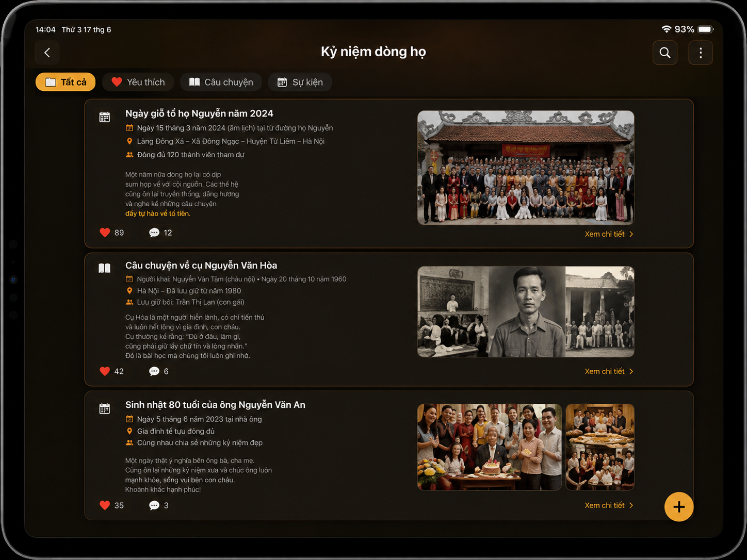Open Xem chi tiết for Sinh nhật 80 tuổi
This screenshot has width=747, height=560.
(609, 505)
